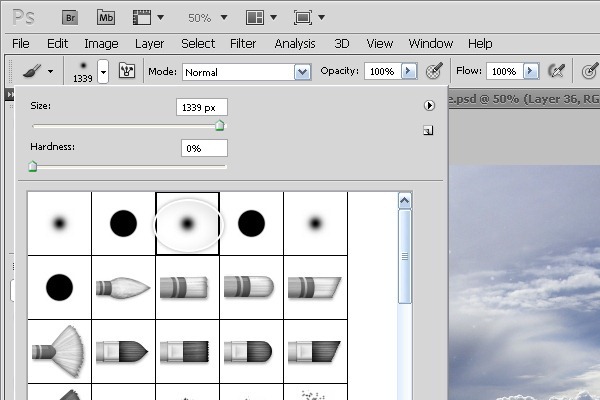
Task: Open the brush preset picker dropdown arrow
Action: pyautogui.click(x=102, y=72)
